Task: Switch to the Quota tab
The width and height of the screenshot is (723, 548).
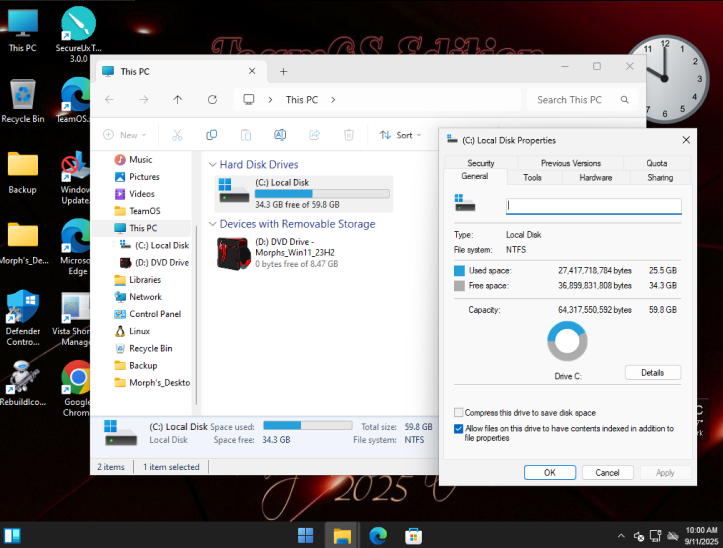Action: [657, 163]
